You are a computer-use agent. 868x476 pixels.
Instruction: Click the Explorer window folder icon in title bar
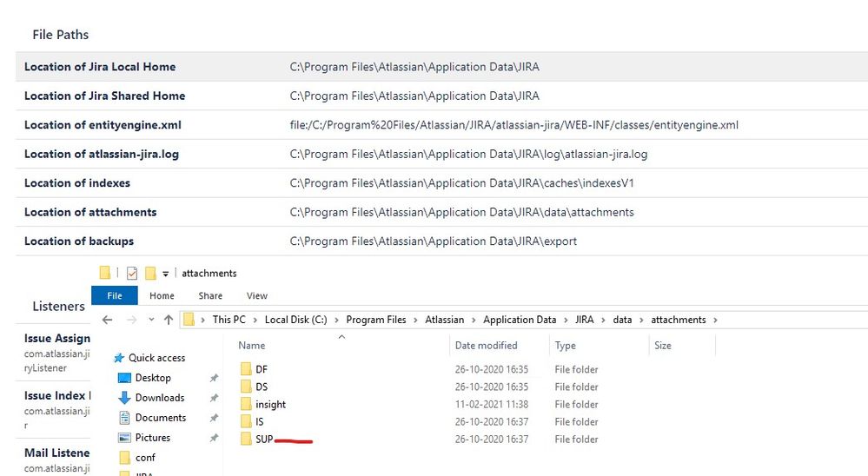pos(104,273)
